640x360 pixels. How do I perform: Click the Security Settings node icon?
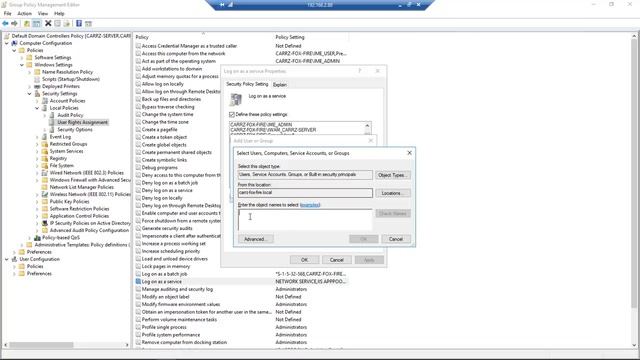pos(37,93)
